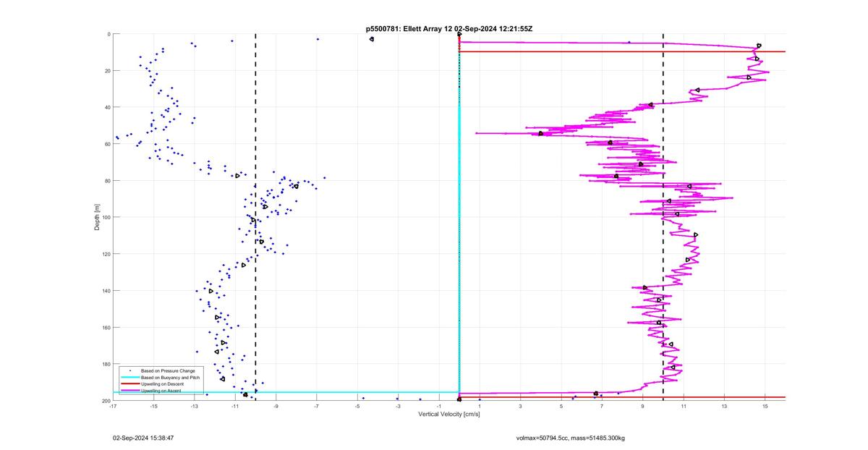Image resolution: width=868 pixels, height=450 pixels.
Task: Click the depth tick label 120
Action: click(x=105, y=254)
